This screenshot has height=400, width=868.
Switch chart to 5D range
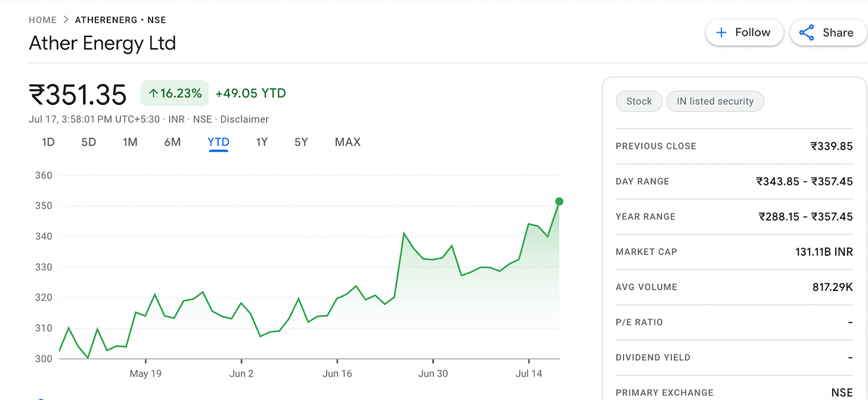tap(89, 142)
